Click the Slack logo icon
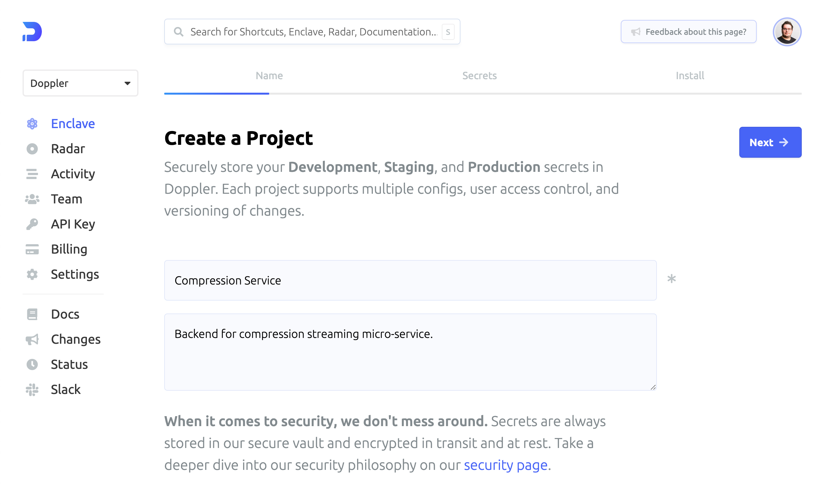 (32, 389)
